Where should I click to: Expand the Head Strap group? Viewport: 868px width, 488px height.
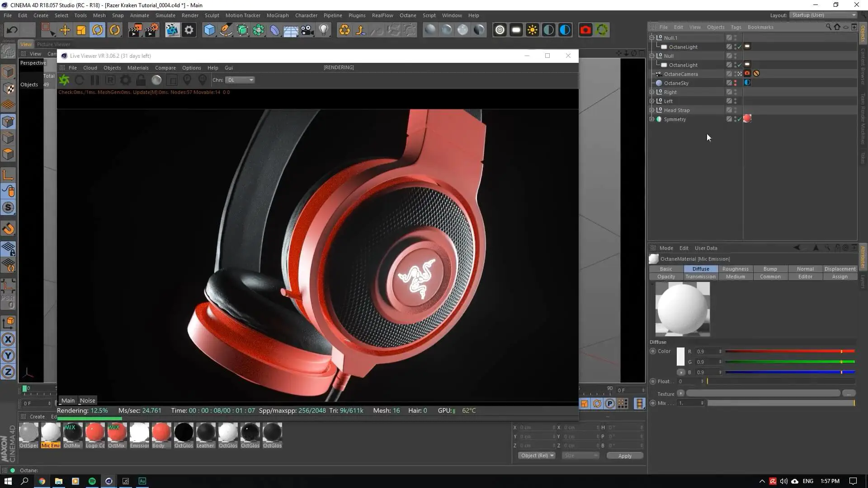[x=652, y=110]
